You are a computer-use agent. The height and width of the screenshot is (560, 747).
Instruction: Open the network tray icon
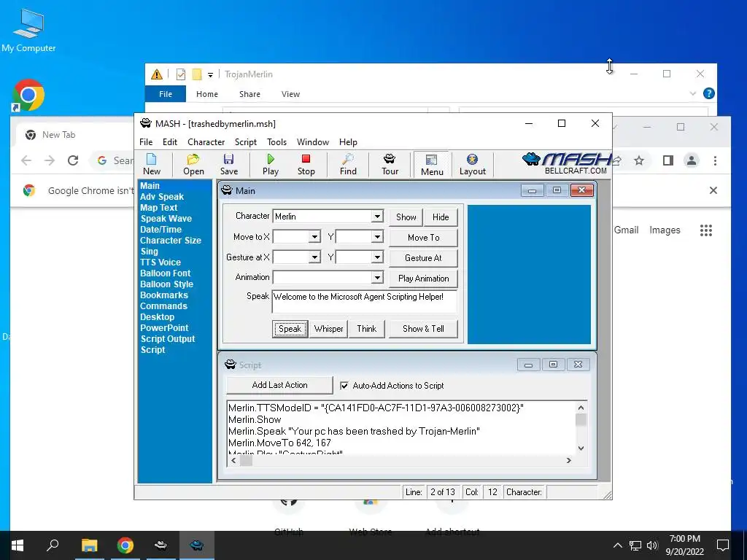coord(635,545)
